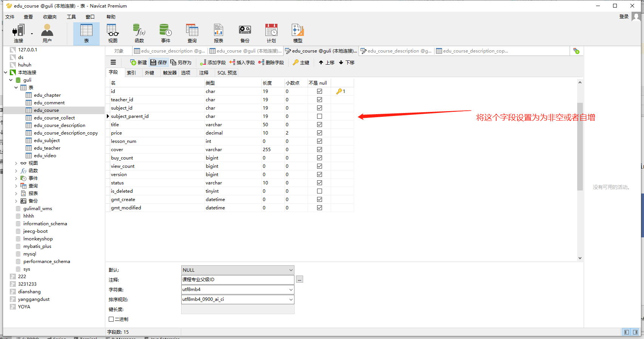Select edu_teacher table in tree
This screenshot has width=644, height=339.
click(x=47, y=148)
